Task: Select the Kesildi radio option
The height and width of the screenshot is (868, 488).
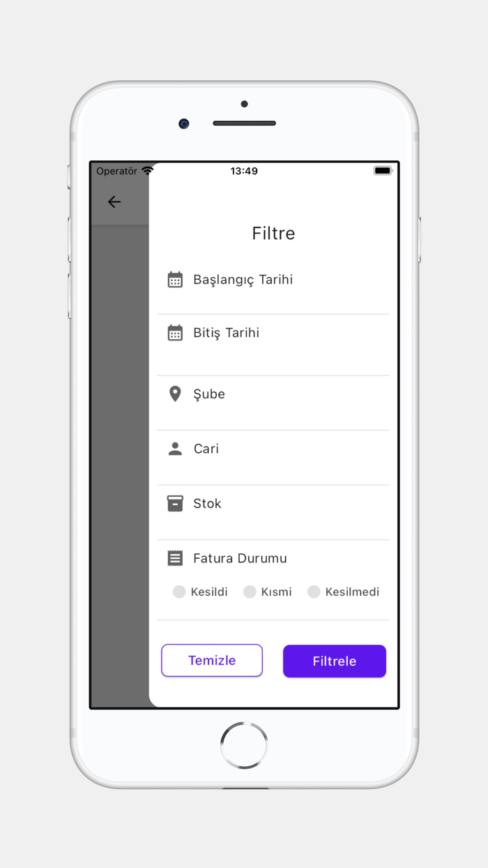Action: [x=179, y=592]
